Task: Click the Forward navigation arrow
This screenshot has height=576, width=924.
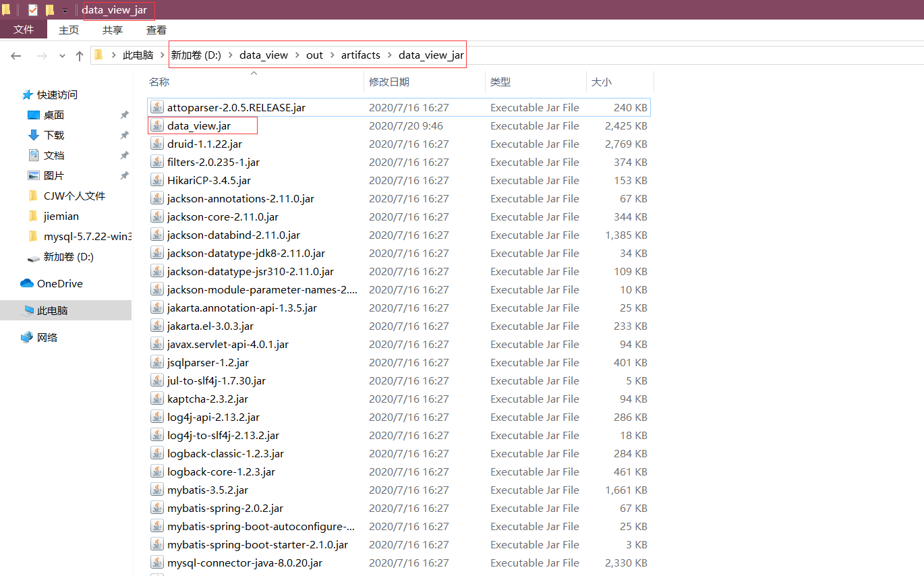Action: tap(41, 55)
